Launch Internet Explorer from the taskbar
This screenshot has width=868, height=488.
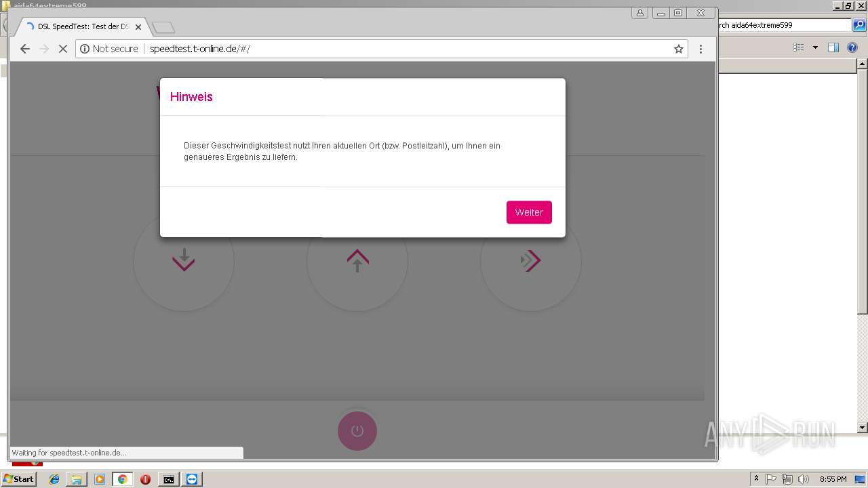click(x=54, y=479)
